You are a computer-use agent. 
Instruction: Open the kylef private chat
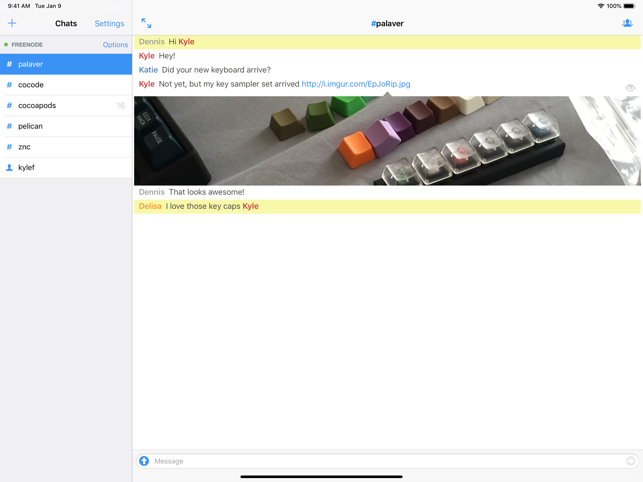click(66, 167)
